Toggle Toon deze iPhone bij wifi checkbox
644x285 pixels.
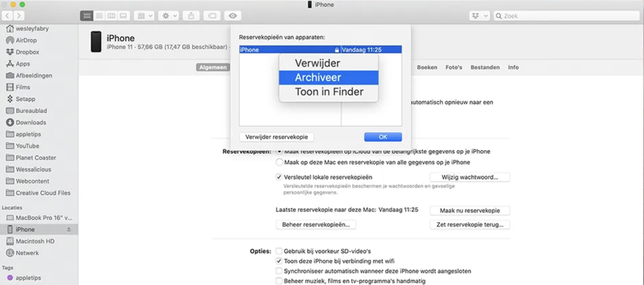pos(279,261)
